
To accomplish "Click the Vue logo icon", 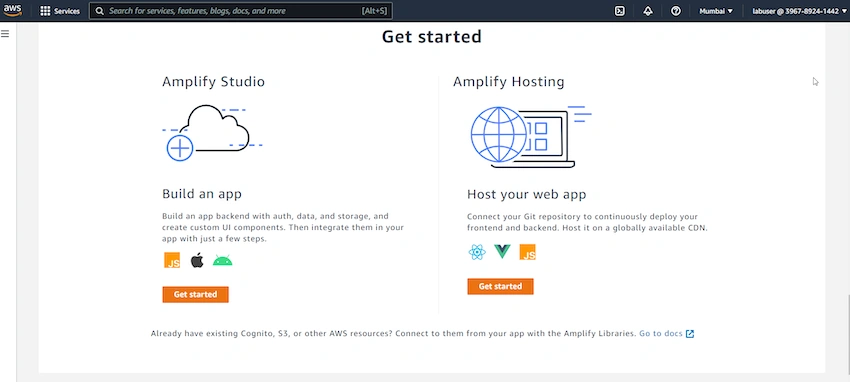I will tap(503, 251).
